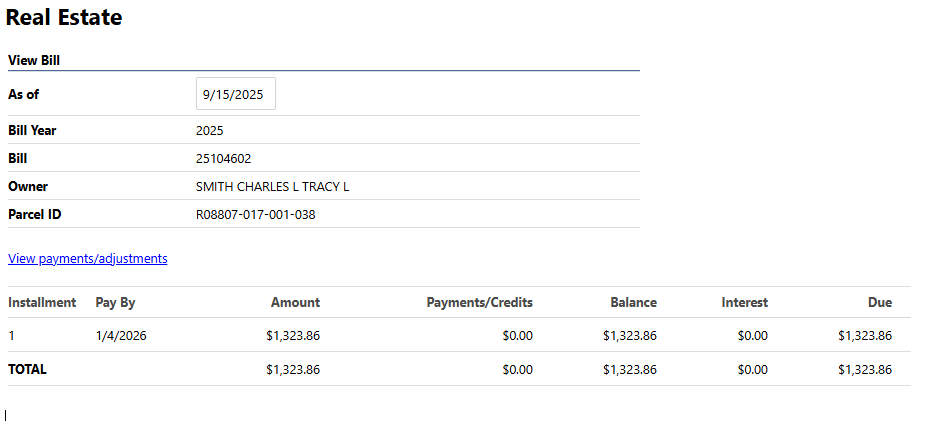
Task: Click the Real Estate page heading
Action: (64, 17)
